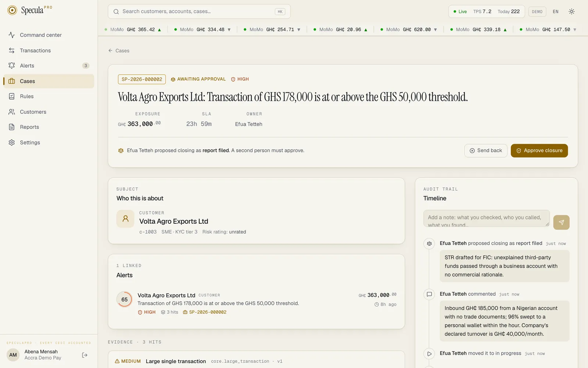Click the search magnifier icon
The width and height of the screenshot is (588, 368).
(x=116, y=11)
